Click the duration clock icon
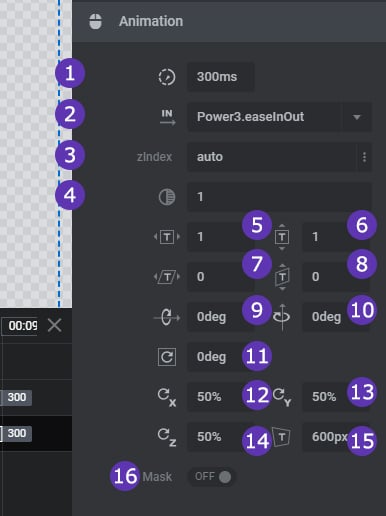 [167, 77]
